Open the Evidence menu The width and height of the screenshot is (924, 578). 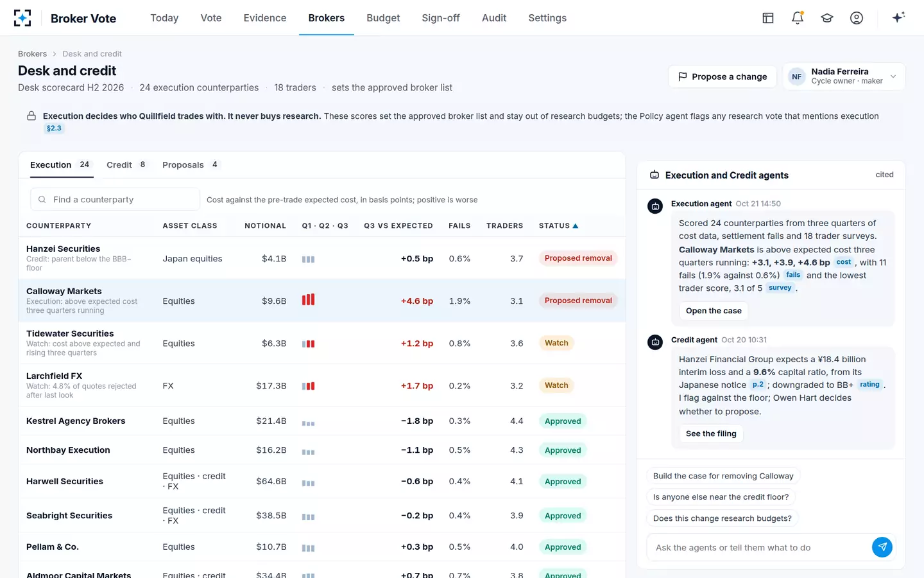coord(265,18)
